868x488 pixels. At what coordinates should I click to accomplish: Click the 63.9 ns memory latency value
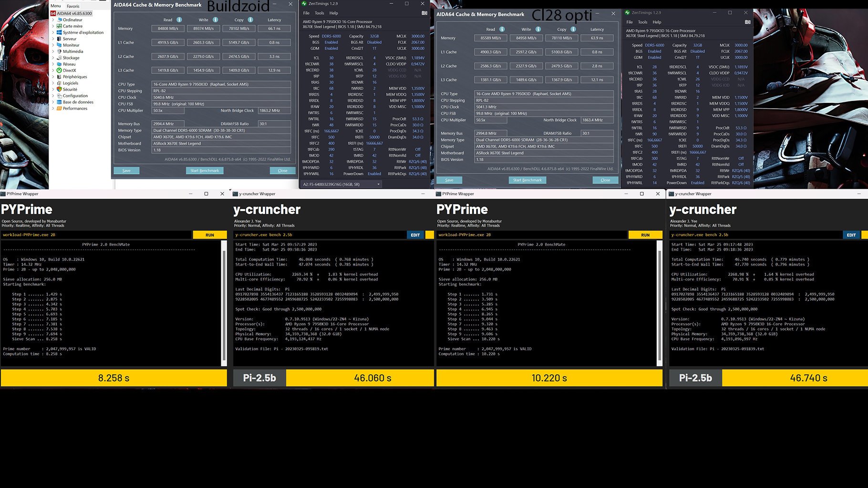[597, 38]
